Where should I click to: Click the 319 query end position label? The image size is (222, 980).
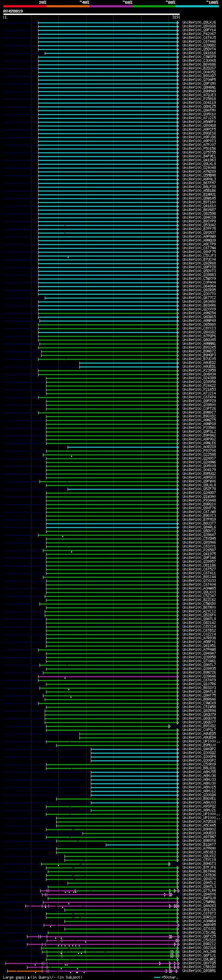click(x=175, y=17)
